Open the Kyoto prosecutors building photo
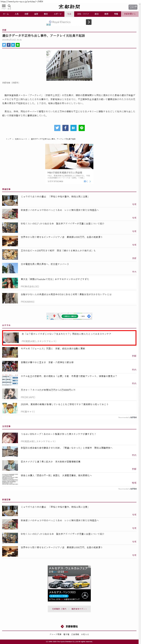 point(69,66)
